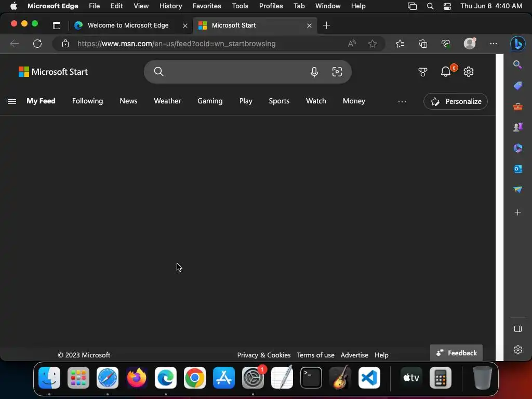Click the Read aloud icon in address bar
The image size is (532, 399).
point(352,44)
